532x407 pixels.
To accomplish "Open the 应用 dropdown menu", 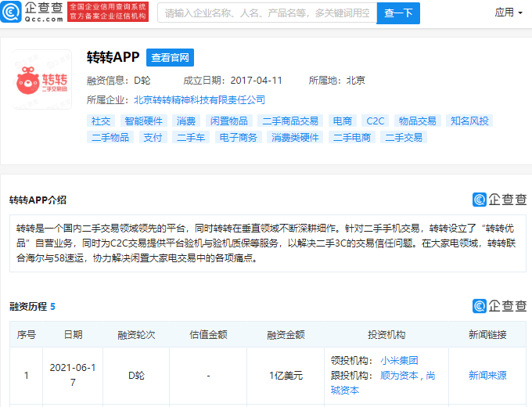I will click(x=508, y=13).
